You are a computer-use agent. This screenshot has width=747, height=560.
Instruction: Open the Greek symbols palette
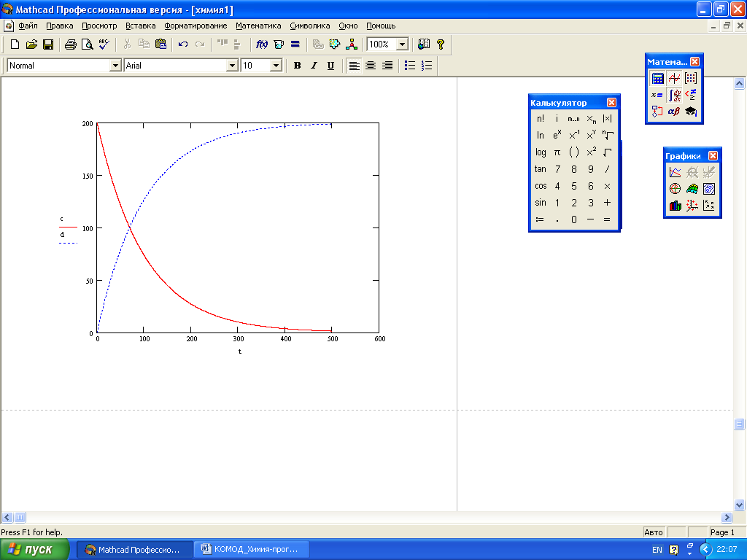click(x=674, y=112)
